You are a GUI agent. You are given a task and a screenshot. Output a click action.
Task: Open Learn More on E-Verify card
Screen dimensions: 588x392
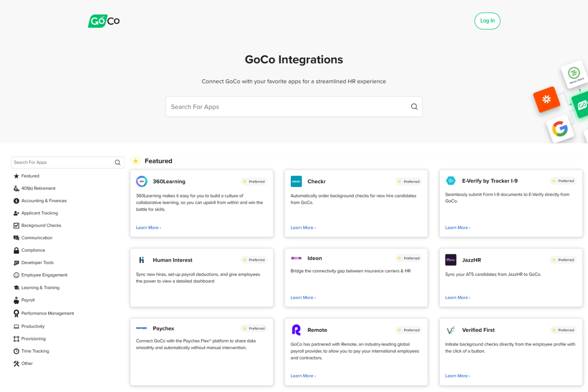pos(458,228)
